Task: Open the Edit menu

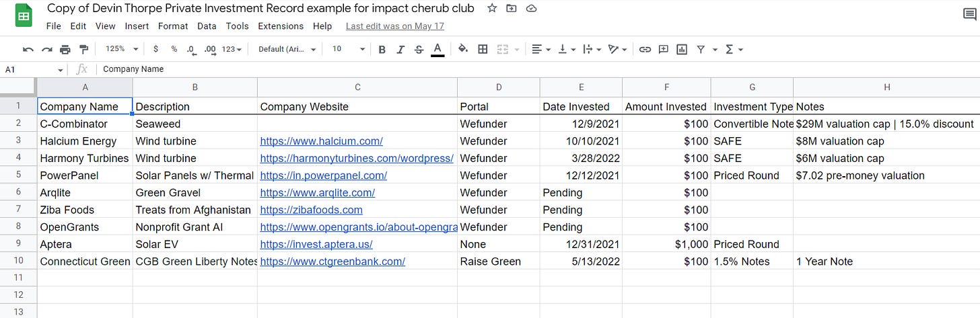Action: coord(78,26)
